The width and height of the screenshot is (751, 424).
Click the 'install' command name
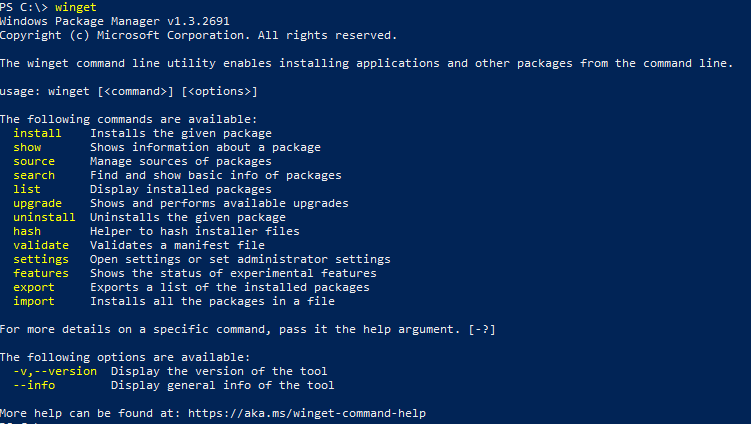(x=37, y=133)
